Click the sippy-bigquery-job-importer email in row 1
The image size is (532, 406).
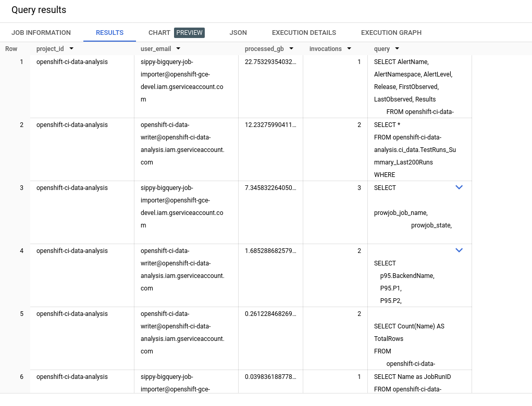click(182, 81)
